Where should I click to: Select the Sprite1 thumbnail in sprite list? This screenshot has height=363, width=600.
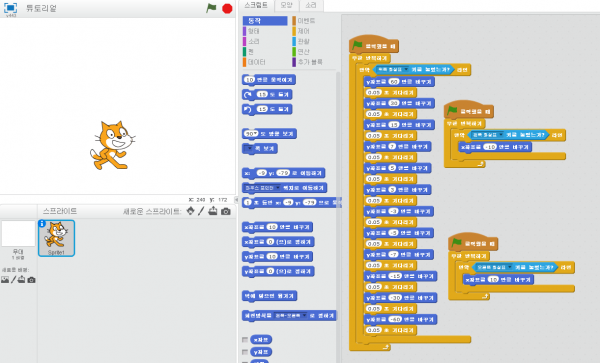coord(57,238)
